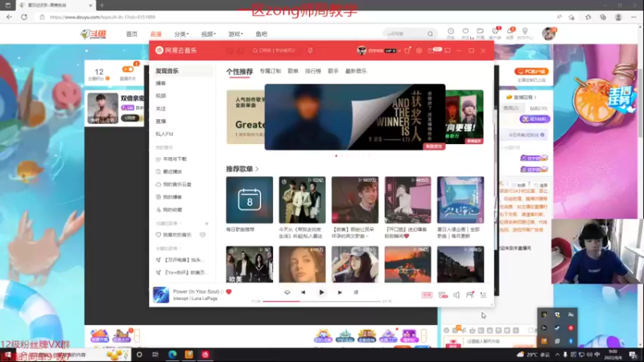Open Douyu follow heart icon
The width and height of the screenshot is (644, 362).
click(465, 31)
